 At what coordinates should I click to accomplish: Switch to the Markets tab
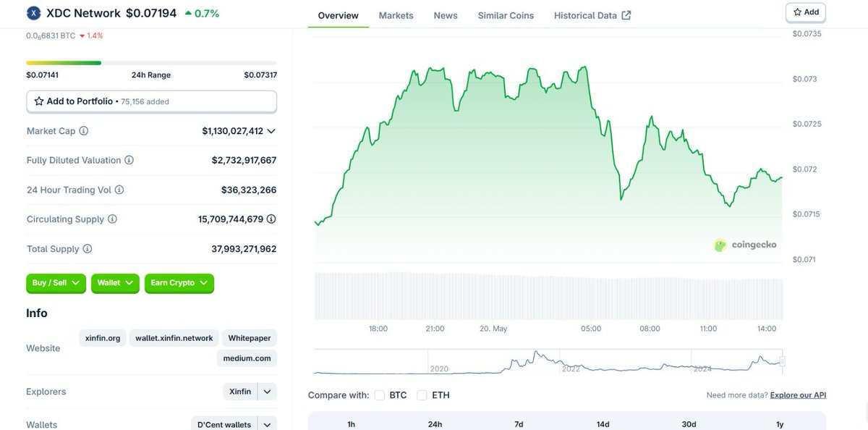click(396, 15)
